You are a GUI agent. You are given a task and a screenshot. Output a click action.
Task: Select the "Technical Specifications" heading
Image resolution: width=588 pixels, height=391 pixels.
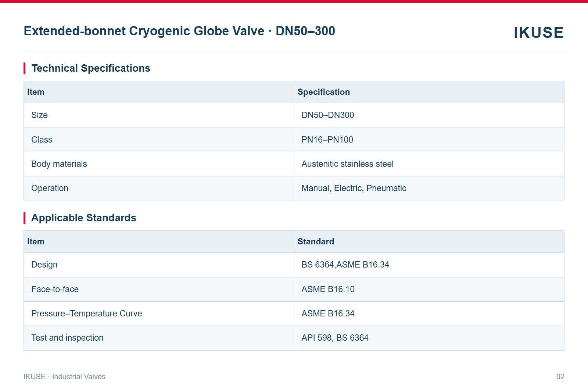tap(91, 68)
